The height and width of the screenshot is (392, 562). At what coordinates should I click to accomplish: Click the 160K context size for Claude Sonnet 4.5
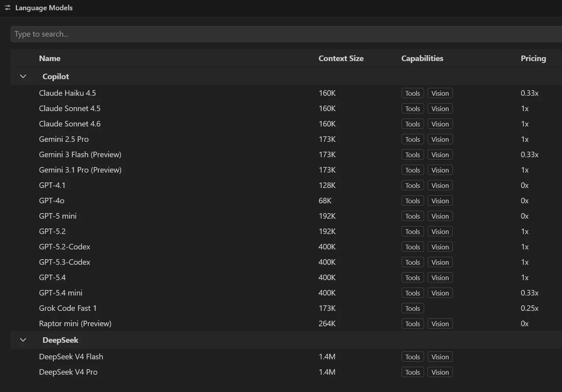click(327, 108)
